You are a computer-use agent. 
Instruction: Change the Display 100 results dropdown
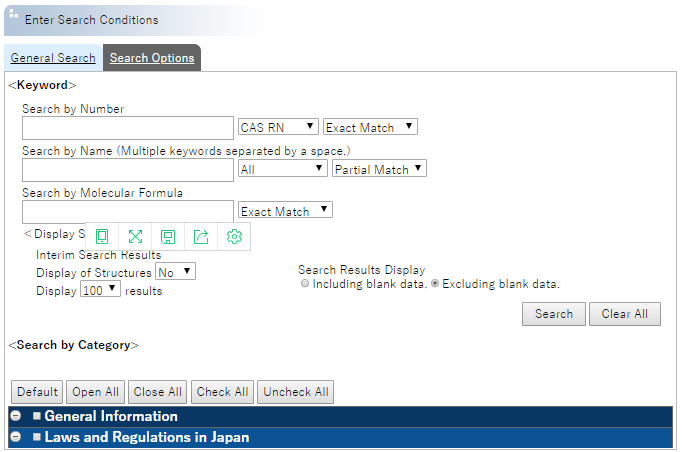tap(100, 290)
